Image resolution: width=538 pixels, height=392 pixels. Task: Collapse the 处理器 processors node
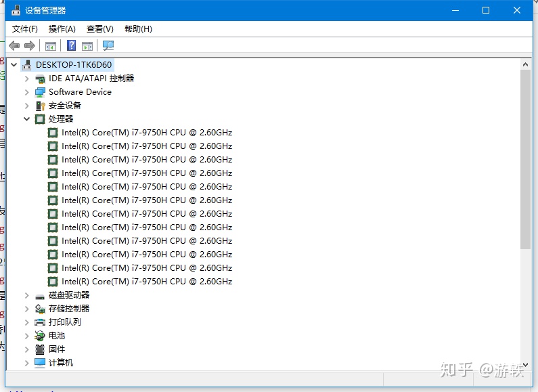[27, 119]
